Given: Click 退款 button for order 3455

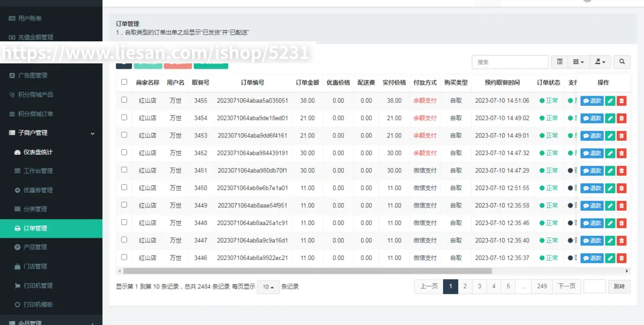Looking at the screenshot, I should pos(592,100).
